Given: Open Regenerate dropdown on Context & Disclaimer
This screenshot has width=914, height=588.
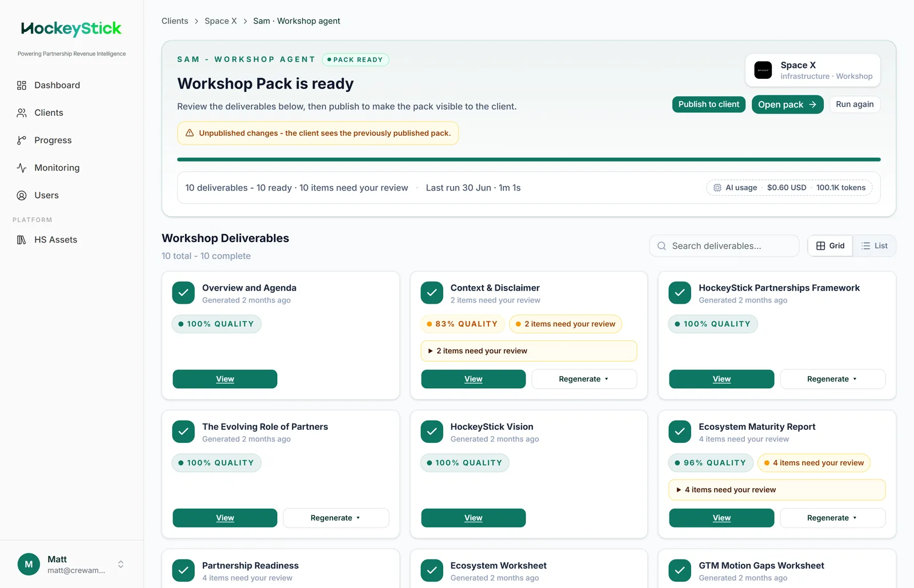Looking at the screenshot, I should (584, 379).
